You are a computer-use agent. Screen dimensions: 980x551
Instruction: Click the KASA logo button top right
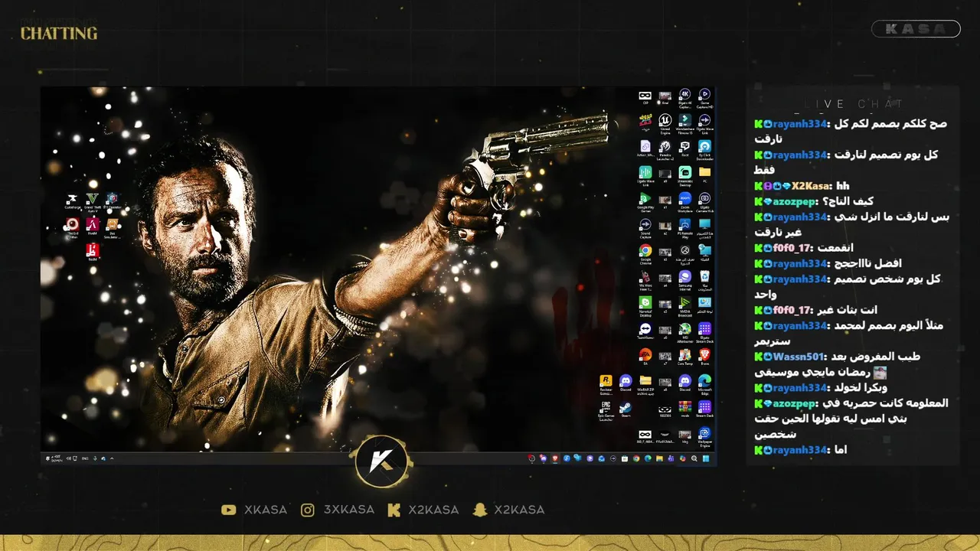pyautogui.click(x=916, y=29)
